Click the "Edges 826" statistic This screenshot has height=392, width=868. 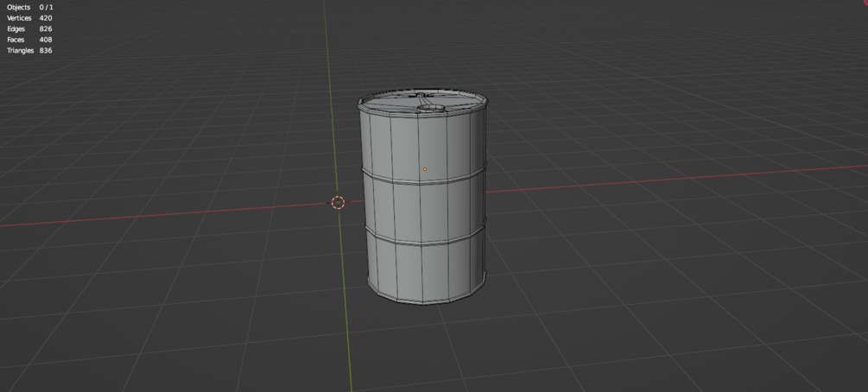(x=29, y=28)
